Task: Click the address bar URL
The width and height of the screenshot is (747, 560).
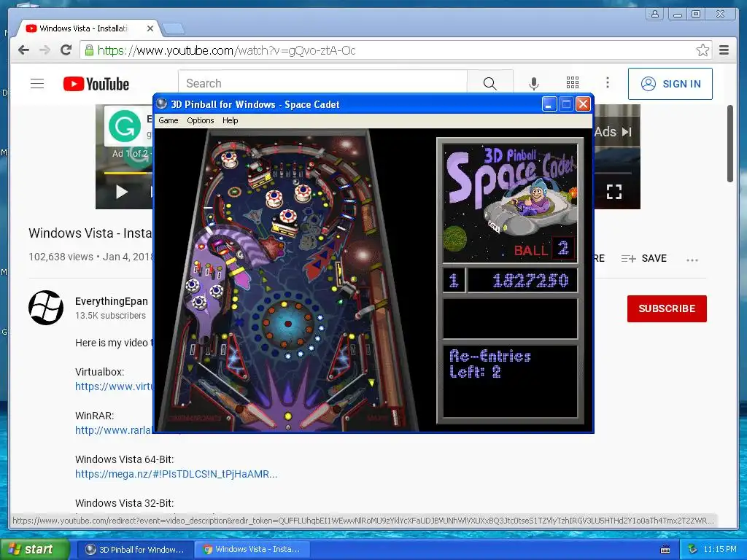Action: click(226, 50)
